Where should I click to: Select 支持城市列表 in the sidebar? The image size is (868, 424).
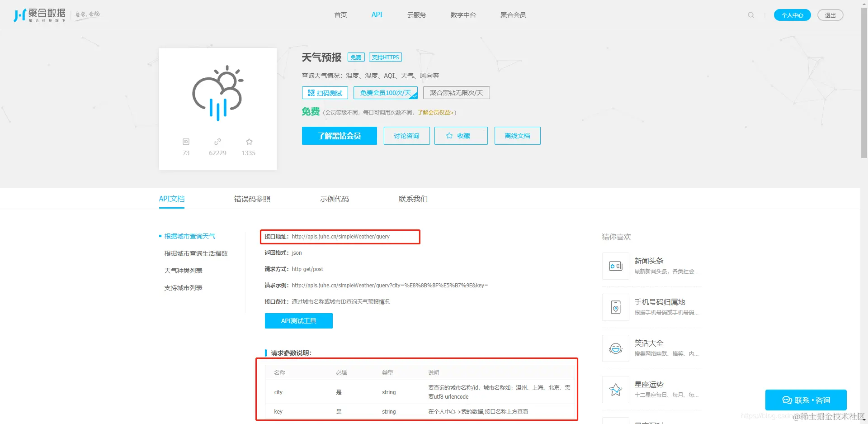(x=184, y=288)
